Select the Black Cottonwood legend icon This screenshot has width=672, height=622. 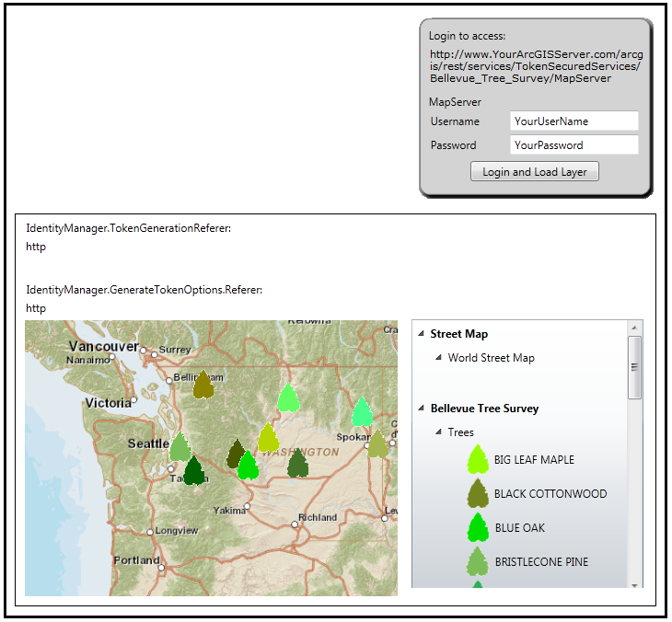point(478,493)
